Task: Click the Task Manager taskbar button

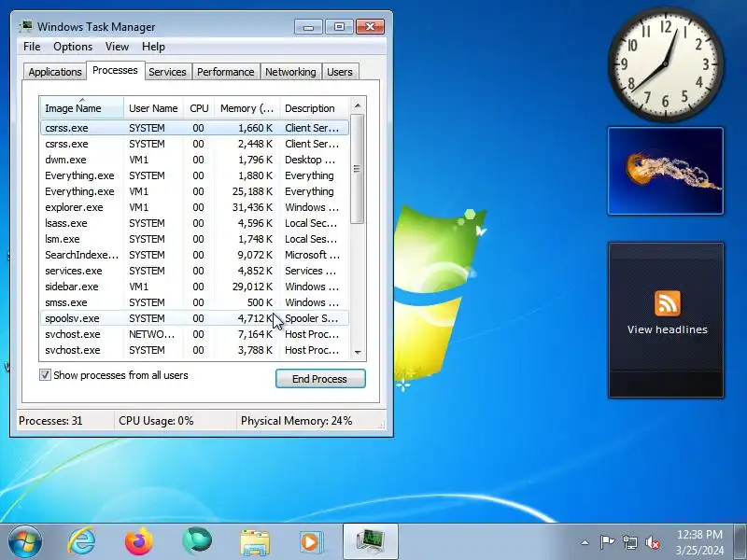Action: tap(371, 542)
